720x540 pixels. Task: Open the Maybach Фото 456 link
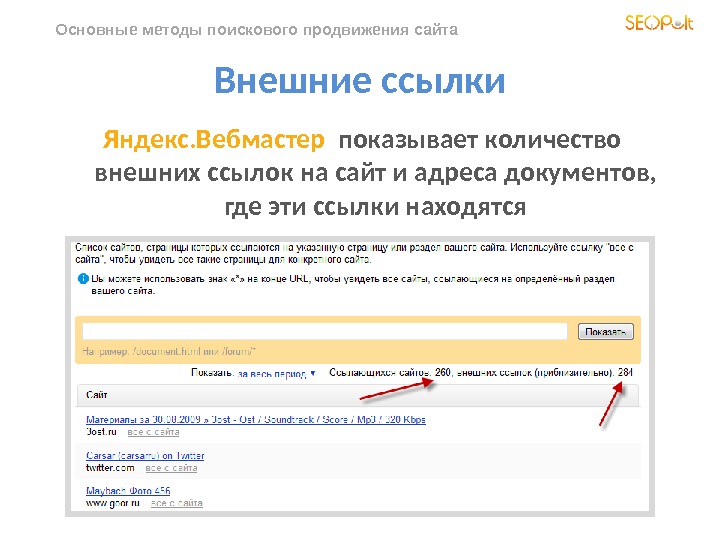[x=128, y=491]
